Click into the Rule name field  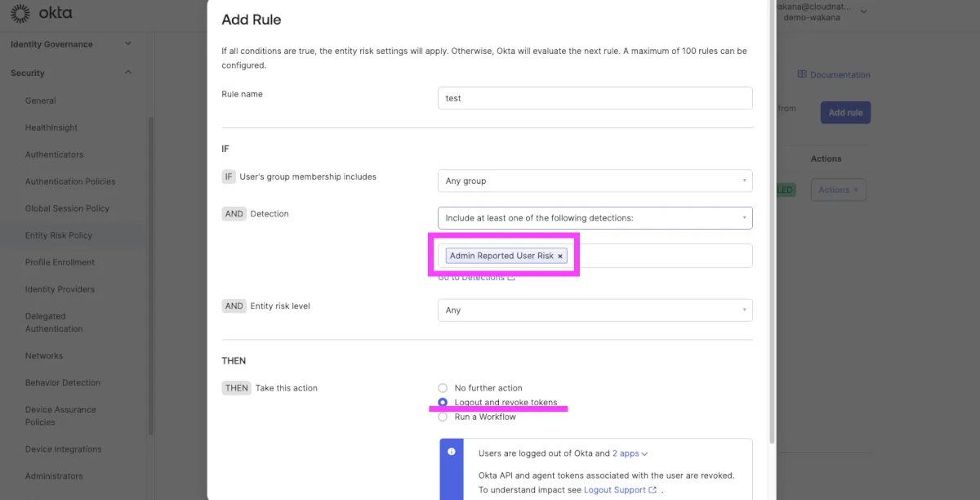[595, 98]
